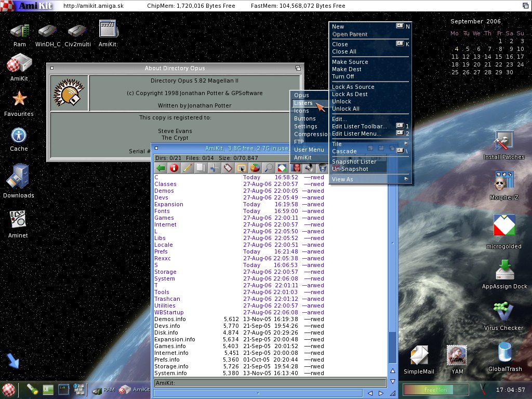
Task: Click lister scroll down arrow
Action: [393, 381]
